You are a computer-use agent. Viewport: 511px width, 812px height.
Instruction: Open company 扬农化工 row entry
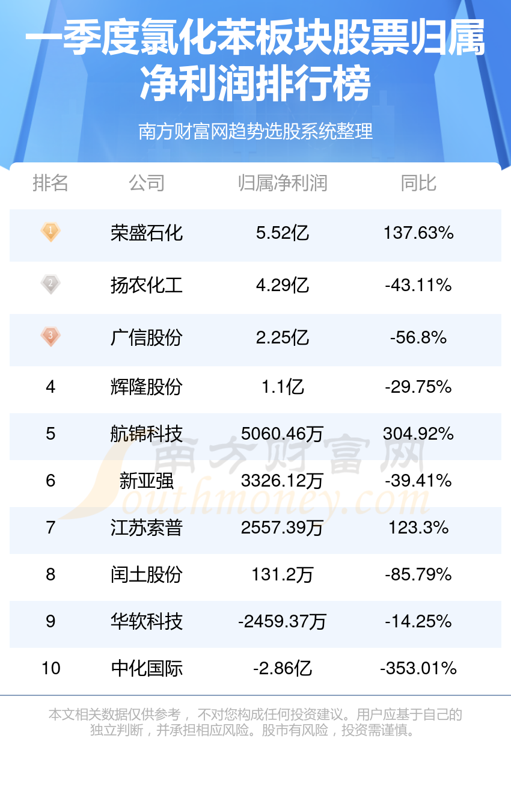pyautogui.click(x=146, y=285)
